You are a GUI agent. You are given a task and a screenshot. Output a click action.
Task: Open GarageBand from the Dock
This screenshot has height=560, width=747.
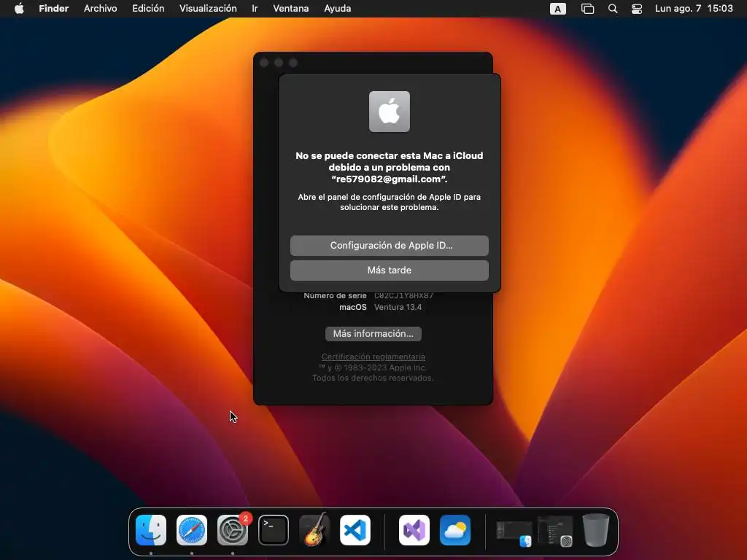314,529
